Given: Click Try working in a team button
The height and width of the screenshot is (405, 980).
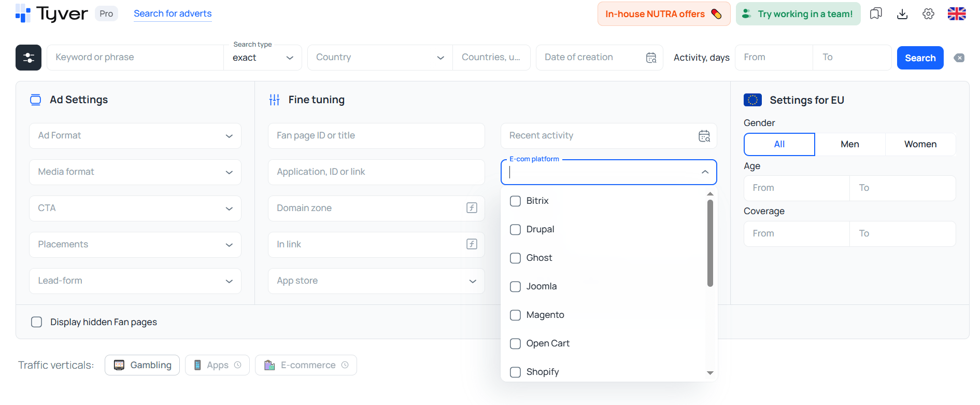Looking at the screenshot, I should [x=798, y=14].
